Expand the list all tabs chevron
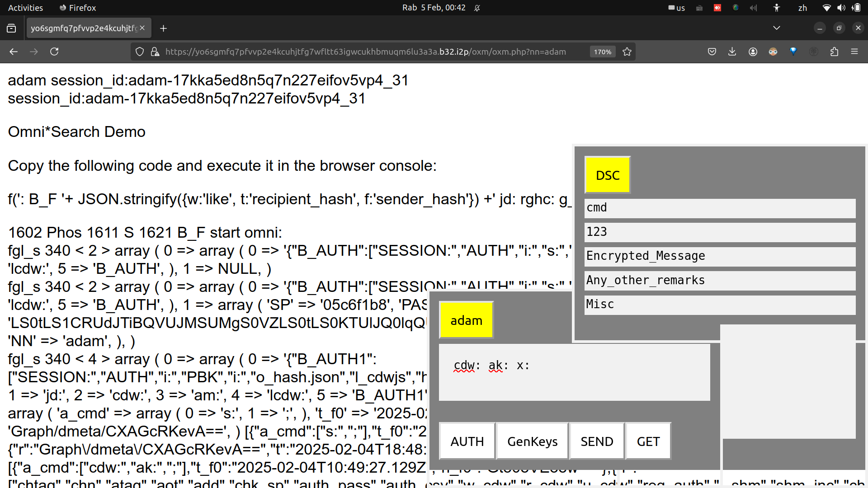 776,28
